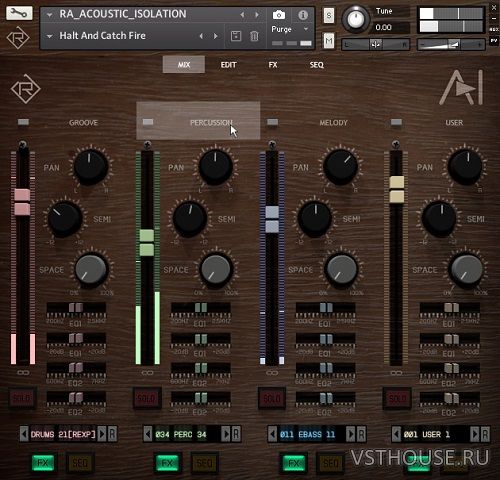The width and height of the screenshot is (500, 480).
Task: Click the R randomize button next to PERC 34
Action: point(236,434)
